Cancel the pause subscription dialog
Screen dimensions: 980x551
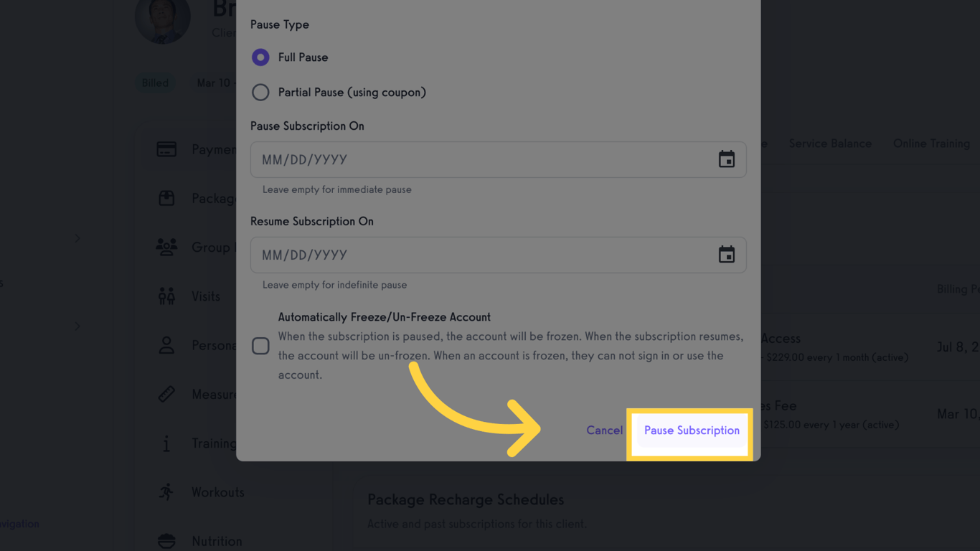pos(605,430)
